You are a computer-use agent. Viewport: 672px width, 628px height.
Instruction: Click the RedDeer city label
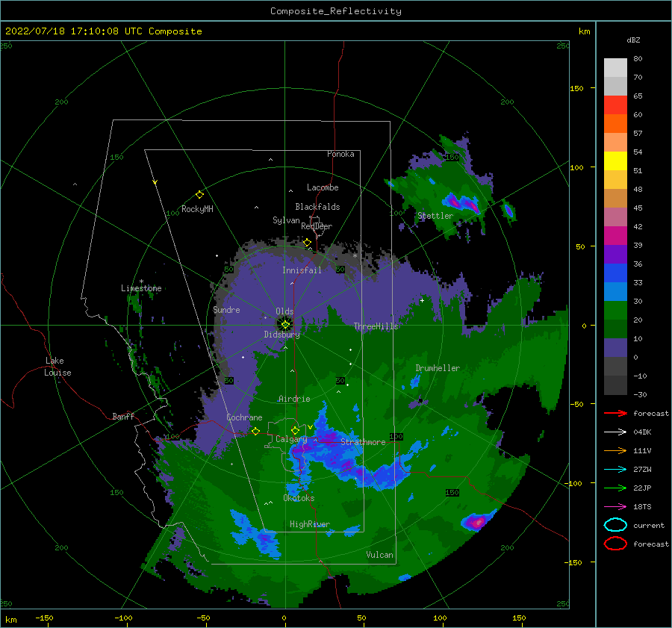(x=317, y=226)
